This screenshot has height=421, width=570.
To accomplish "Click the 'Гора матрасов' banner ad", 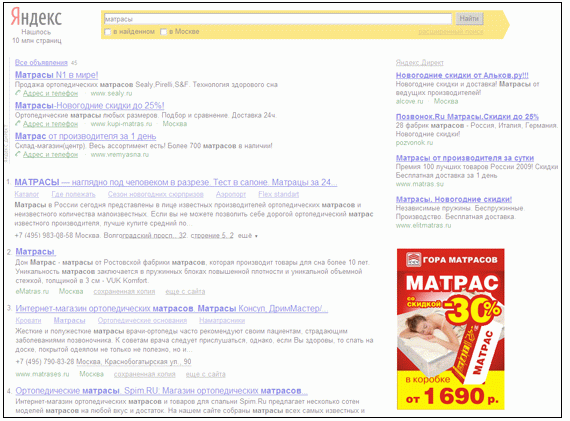I will coord(450,329).
